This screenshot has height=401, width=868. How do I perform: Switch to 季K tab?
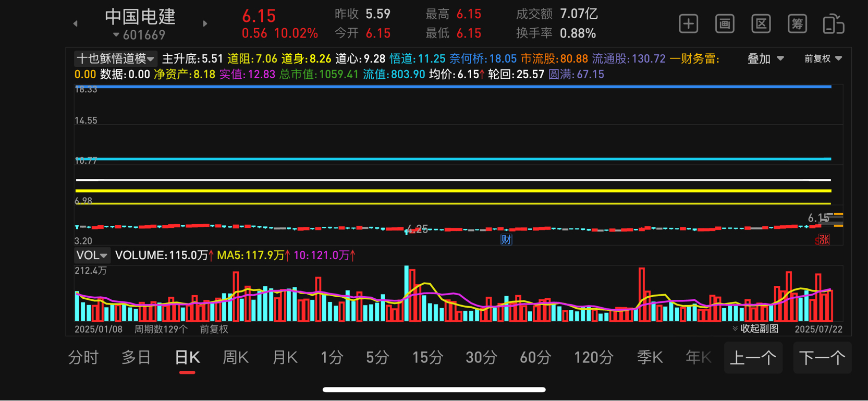pos(650,358)
